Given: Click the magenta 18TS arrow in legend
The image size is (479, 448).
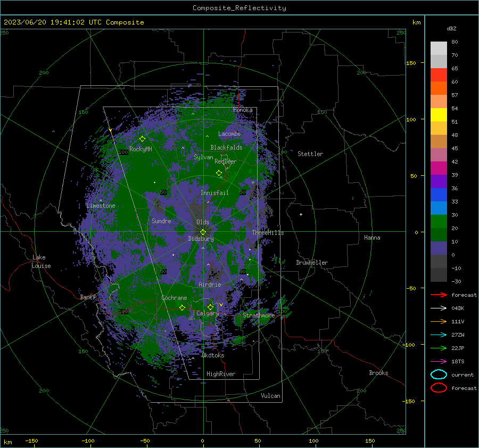Looking at the screenshot, I should 439,362.
